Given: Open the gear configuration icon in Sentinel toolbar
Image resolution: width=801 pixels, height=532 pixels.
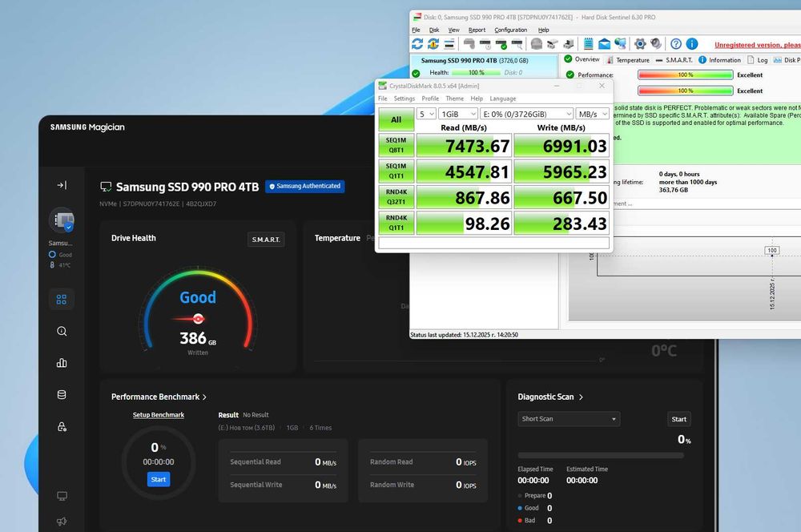Looking at the screenshot, I should pyautogui.click(x=639, y=44).
